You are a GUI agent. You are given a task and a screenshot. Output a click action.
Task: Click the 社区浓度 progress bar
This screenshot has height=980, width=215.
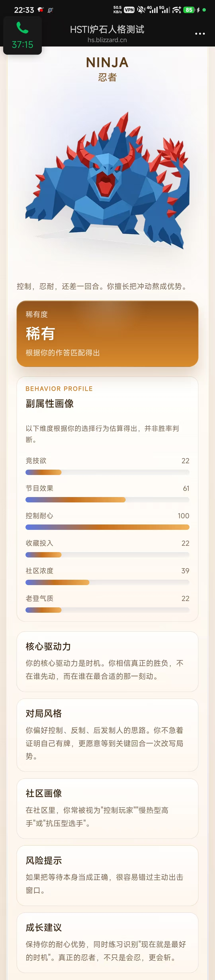click(107, 582)
